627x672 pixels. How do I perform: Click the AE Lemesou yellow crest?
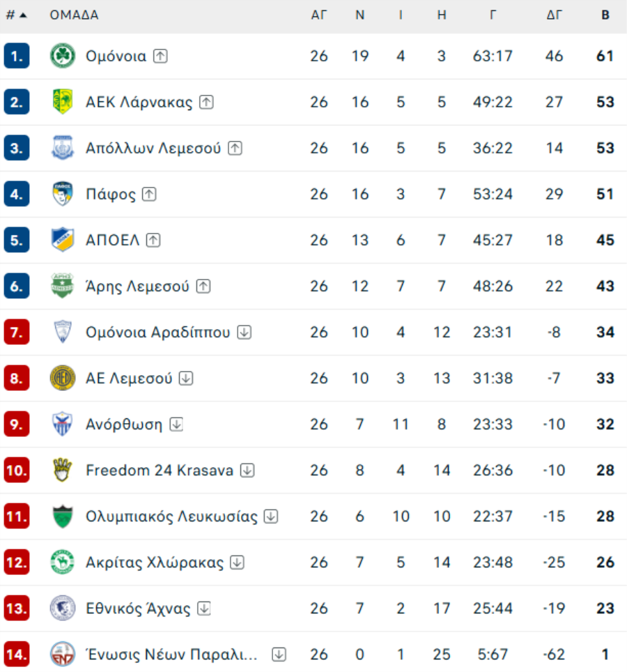coord(63,379)
